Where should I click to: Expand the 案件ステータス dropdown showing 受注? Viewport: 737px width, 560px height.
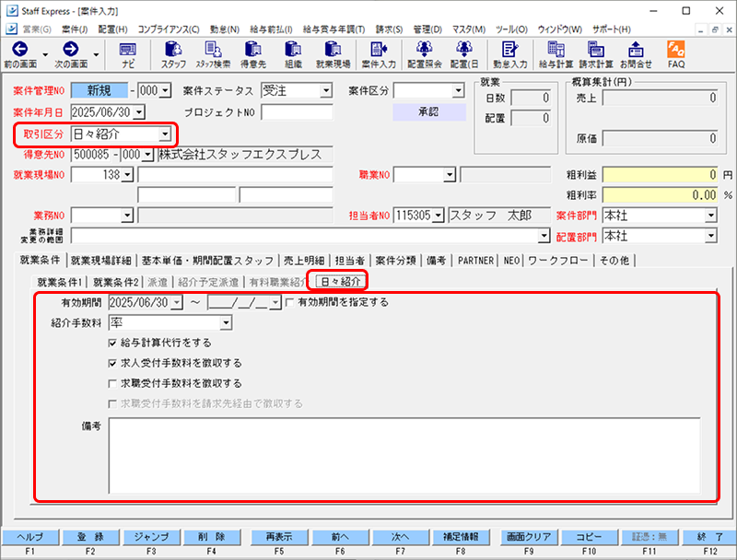[x=326, y=90]
